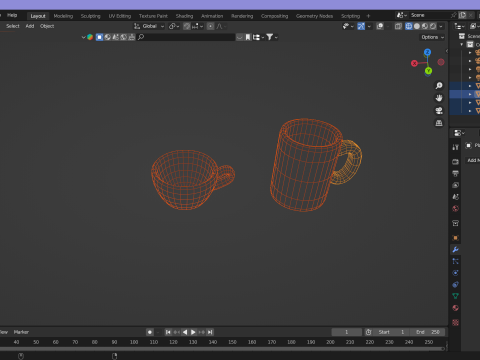The width and height of the screenshot is (480, 360).
Task: Click the current frame field showing 1
Action: tap(347, 332)
